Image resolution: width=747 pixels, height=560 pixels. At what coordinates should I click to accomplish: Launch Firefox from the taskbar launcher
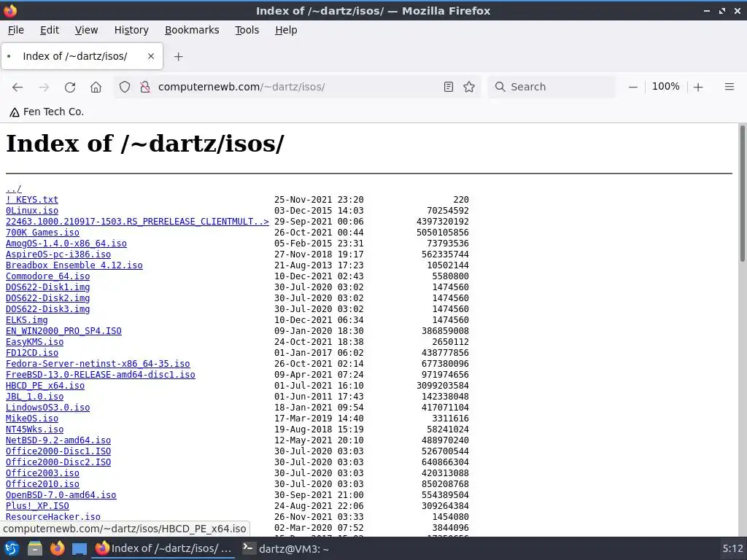coord(57,548)
